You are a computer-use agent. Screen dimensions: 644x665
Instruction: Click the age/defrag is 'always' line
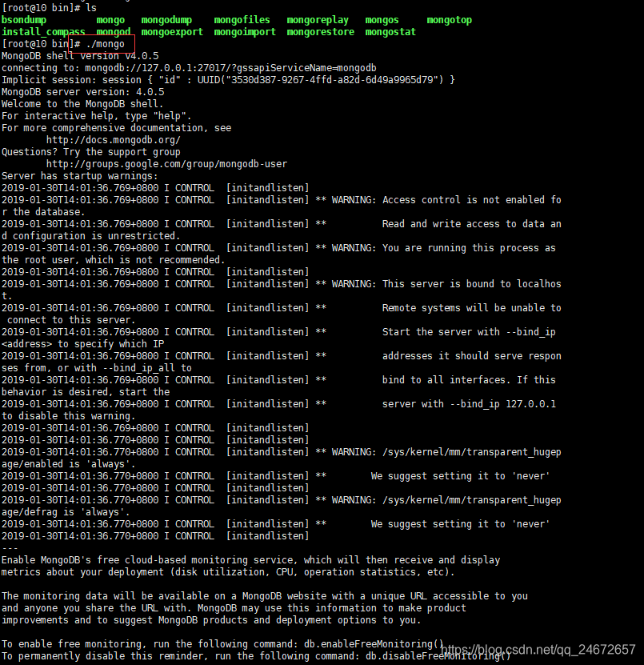[66, 512]
